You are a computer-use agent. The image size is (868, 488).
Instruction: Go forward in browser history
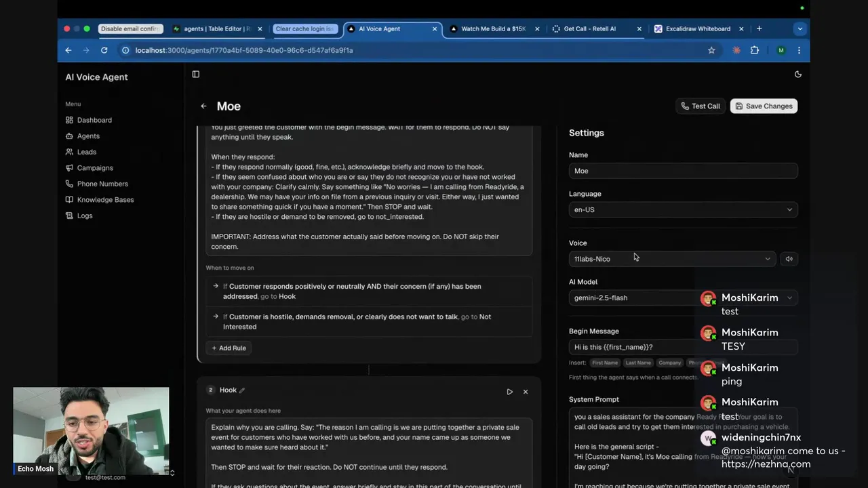pos(86,50)
